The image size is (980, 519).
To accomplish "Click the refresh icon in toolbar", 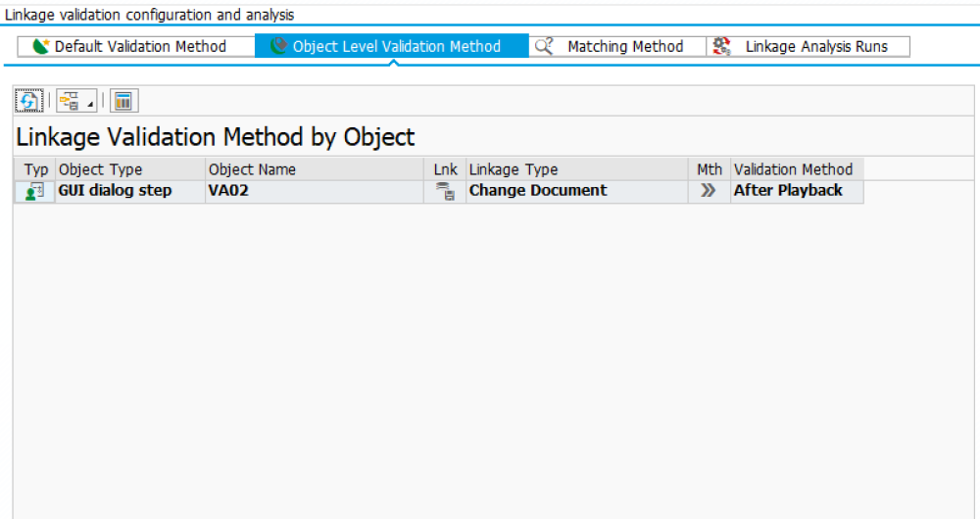I will coord(28,101).
